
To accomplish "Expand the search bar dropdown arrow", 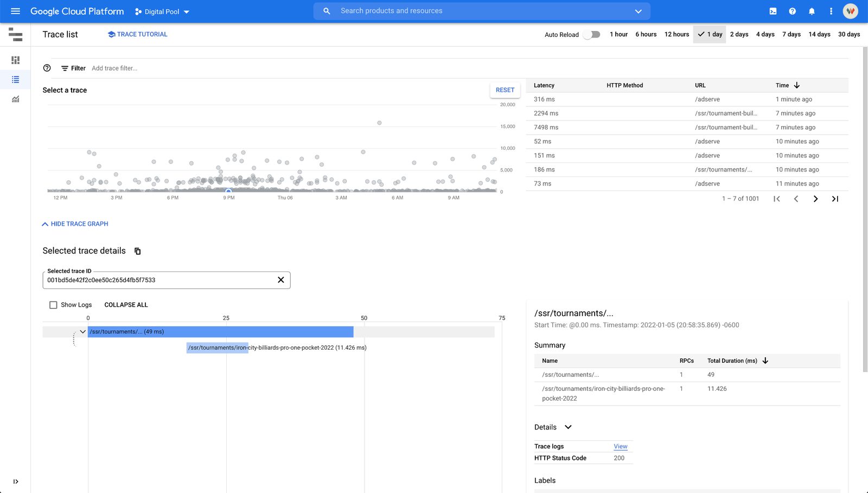I will click(x=639, y=11).
